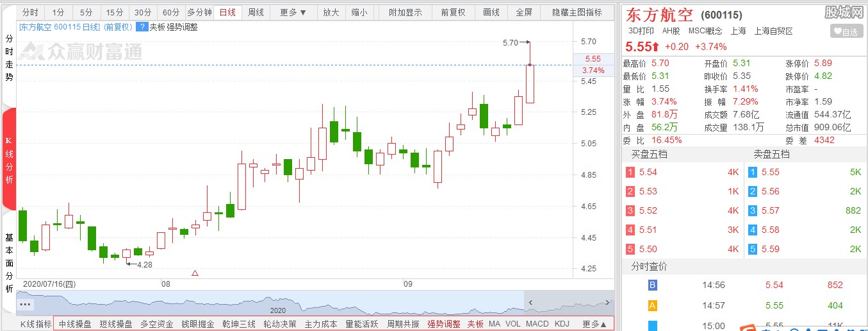Click the 上海自贸区 tag
The height and width of the screenshot is (331, 868).
[x=773, y=31]
